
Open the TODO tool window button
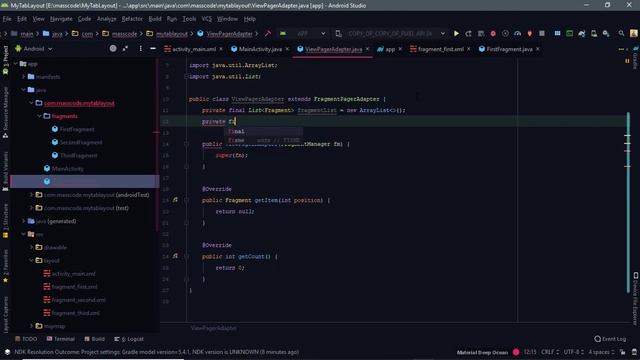pos(26,339)
